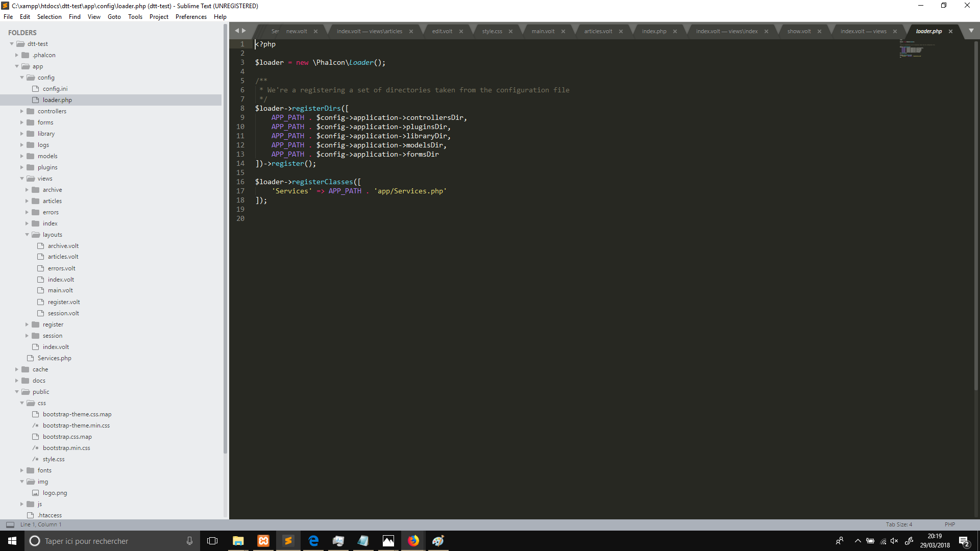Image resolution: width=980 pixels, height=551 pixels.
Task: Click the tab scroll left arrow
Action: click(x=237, y=31)
